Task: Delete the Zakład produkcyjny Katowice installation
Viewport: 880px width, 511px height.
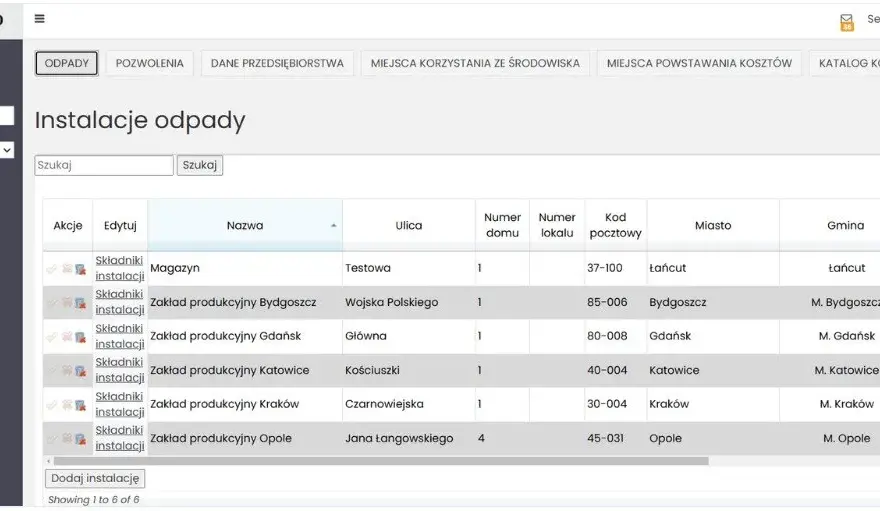Action: click(x=80, y=371)
